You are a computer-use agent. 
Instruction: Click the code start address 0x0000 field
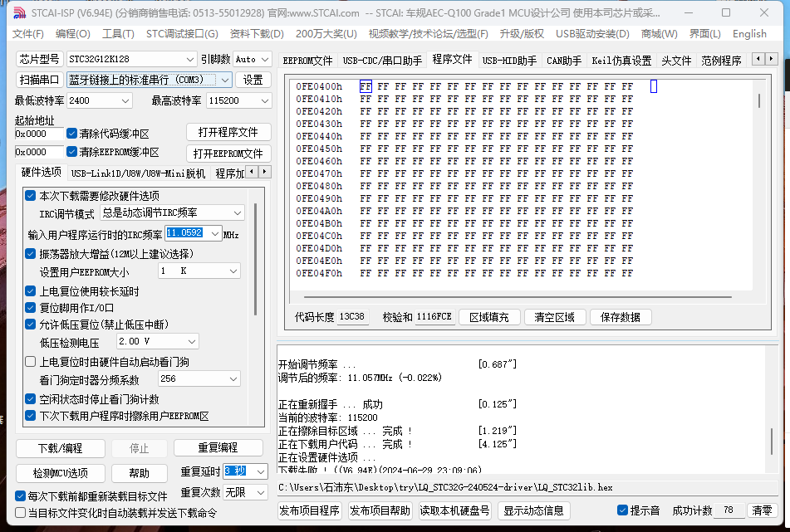tap(39, 134)
